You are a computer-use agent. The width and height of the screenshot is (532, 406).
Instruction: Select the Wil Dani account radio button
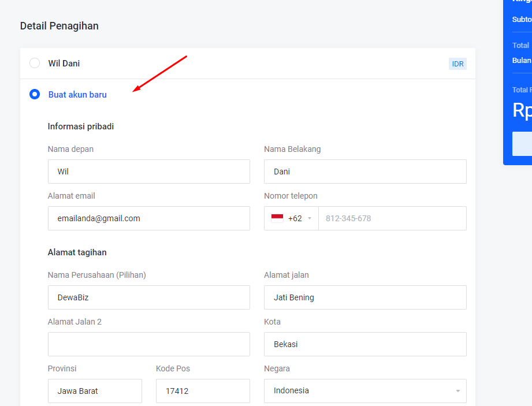coord(35,64)
